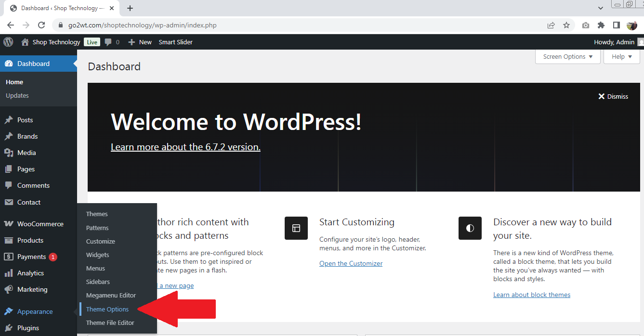The width and height of the screenshot is (644, 336).
Task: Open browser extensions puzzle icon
Action: (601, 25)
